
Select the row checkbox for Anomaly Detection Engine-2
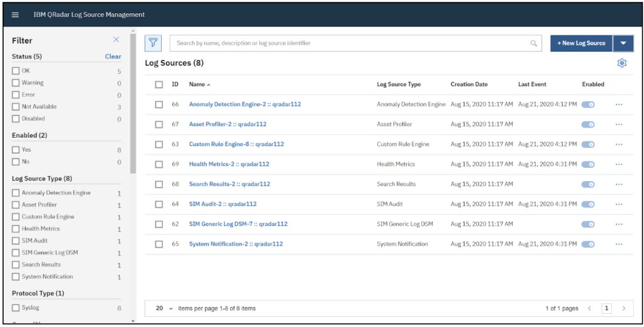[x=159, y=104]
